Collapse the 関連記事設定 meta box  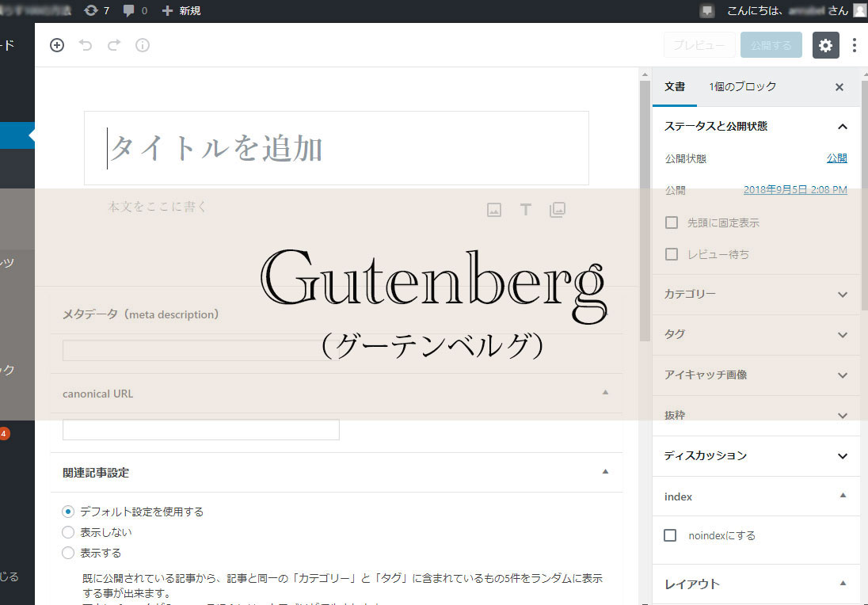[x=605, y=472]
